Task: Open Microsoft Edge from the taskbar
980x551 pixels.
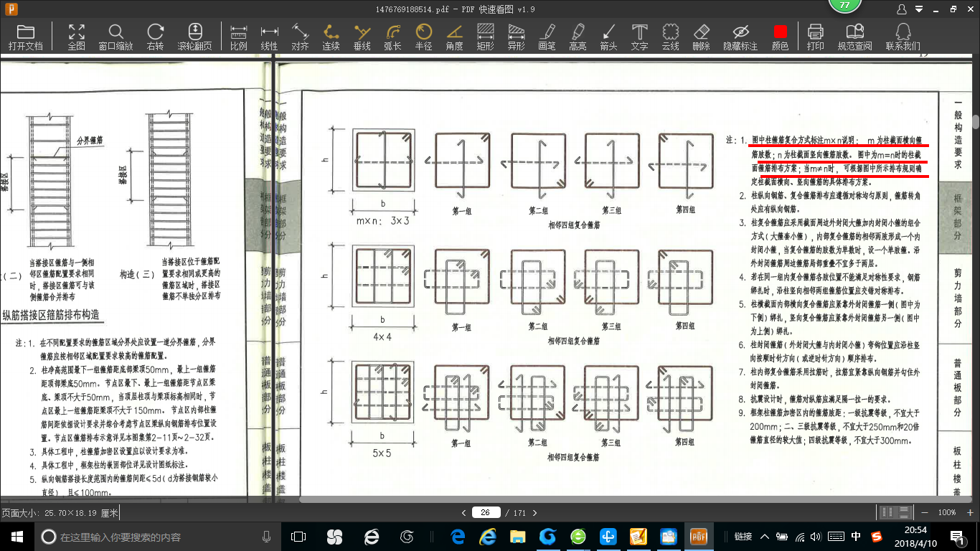Action: click(458, 536)
